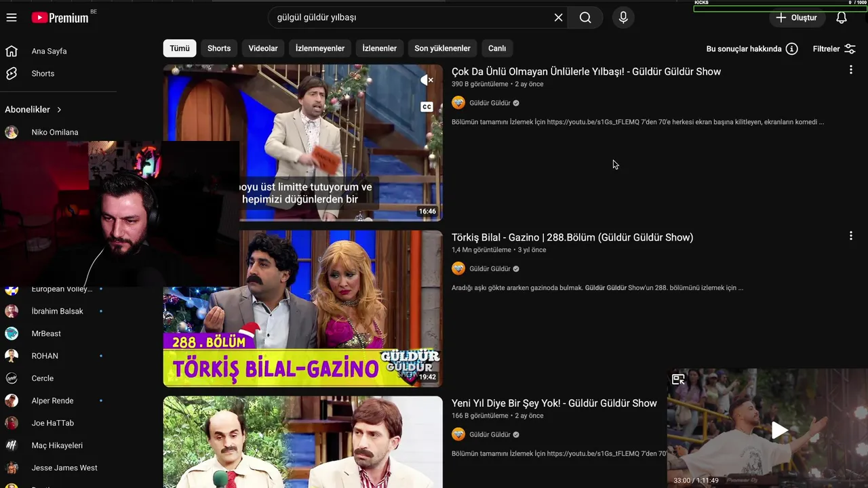Submit search with magnifier button
Image resolution: width=868 pixels, height=488 pixels.
[x=585, y=18]
